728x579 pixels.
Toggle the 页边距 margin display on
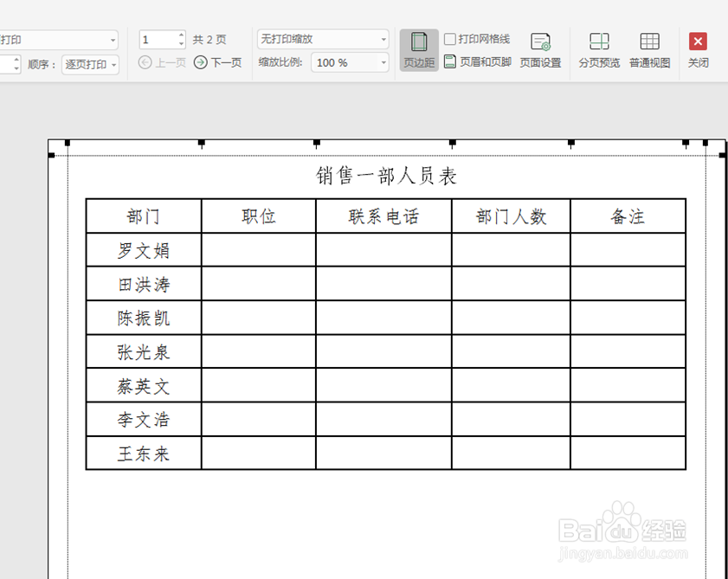(x=418, y=51)
